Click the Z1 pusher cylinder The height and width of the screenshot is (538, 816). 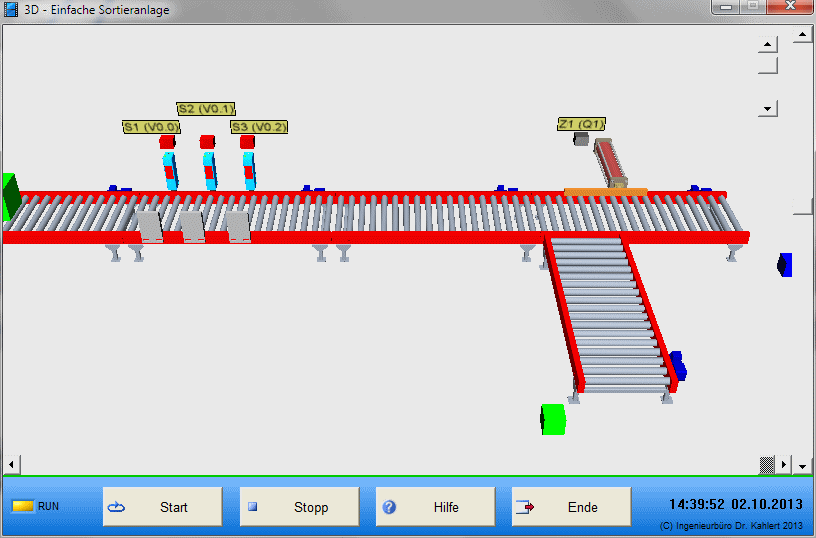(611, 162)
